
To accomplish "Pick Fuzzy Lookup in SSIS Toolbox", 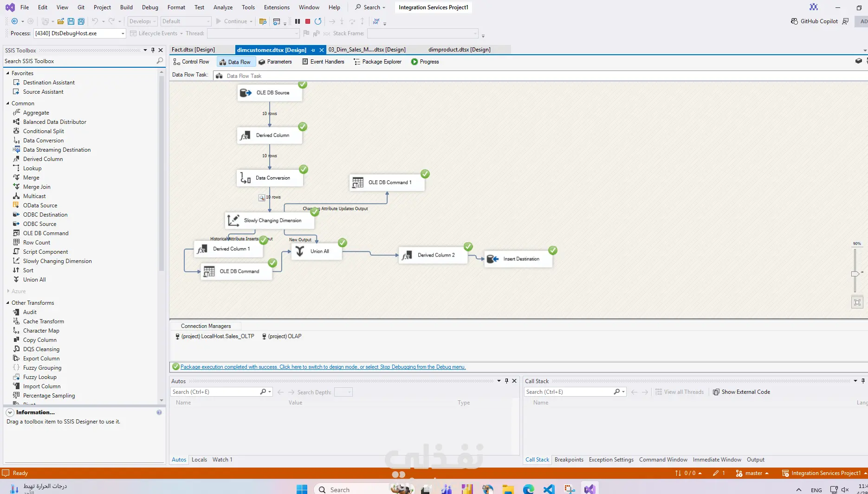I will click(x=39, y=377).
